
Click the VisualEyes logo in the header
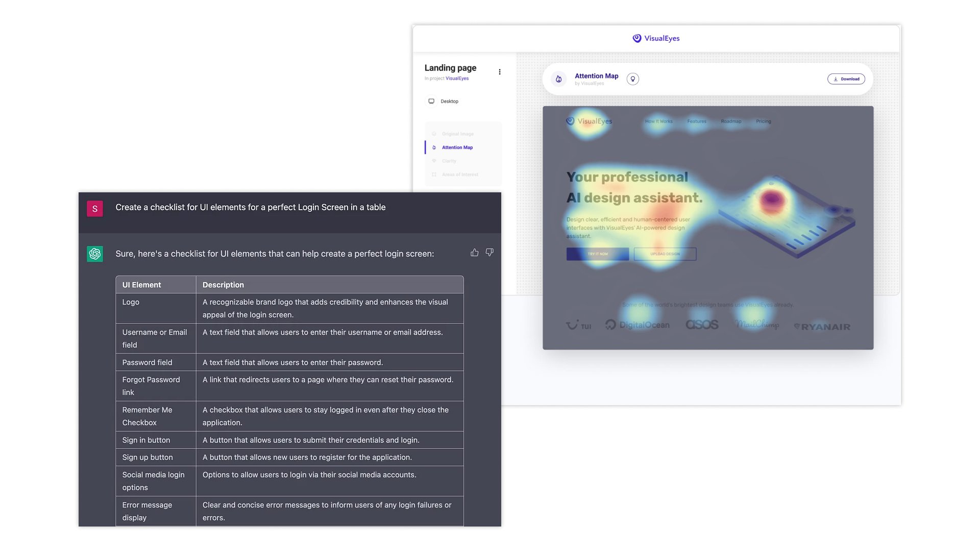[656, 38]
